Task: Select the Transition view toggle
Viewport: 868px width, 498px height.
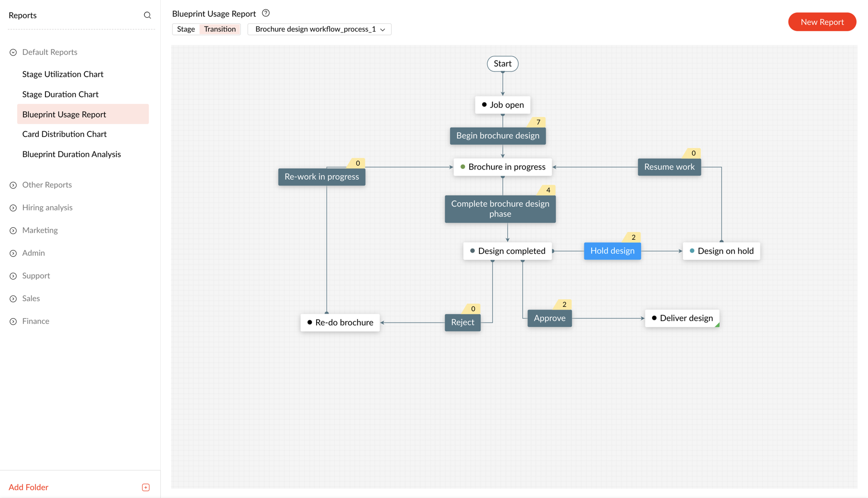Action: (220, 29)
